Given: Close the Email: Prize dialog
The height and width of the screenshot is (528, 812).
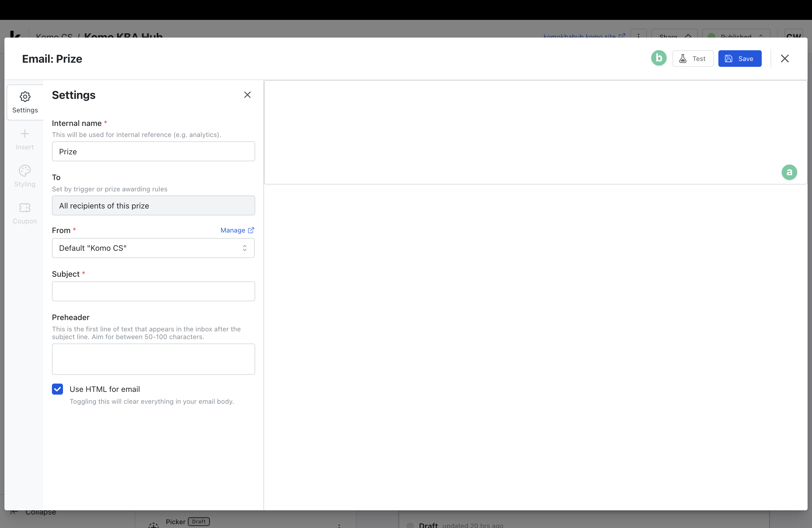Looking at the screenshot, I should [784, 59].
